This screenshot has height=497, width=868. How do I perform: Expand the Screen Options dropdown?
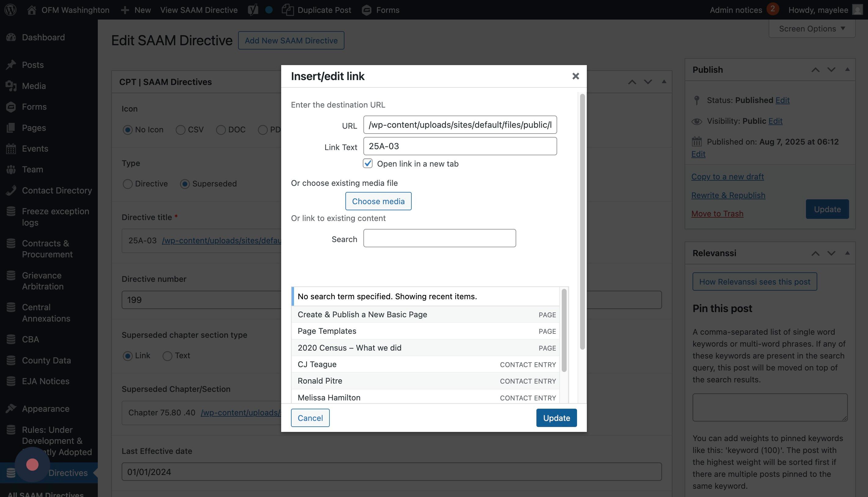[x=812, y=29]
